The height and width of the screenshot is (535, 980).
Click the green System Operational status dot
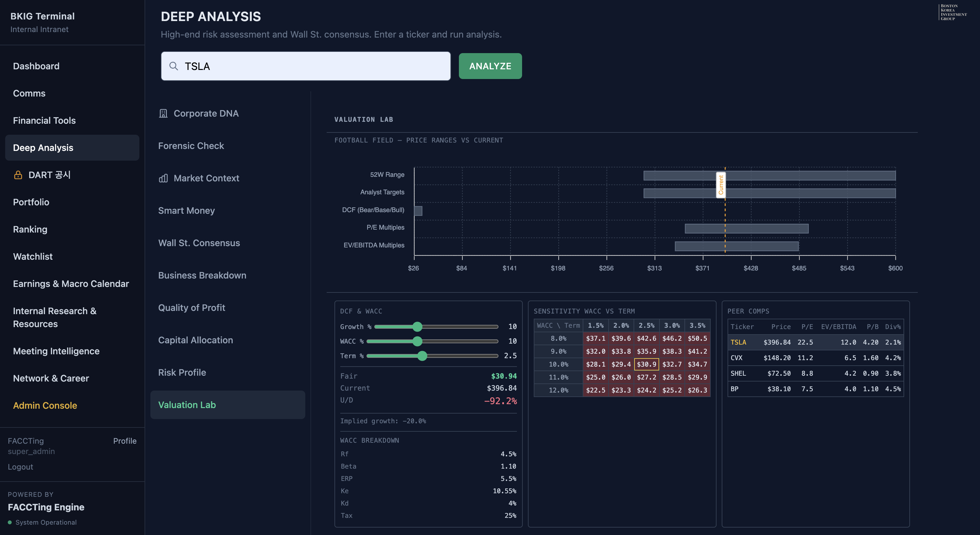tap(10, 522)
